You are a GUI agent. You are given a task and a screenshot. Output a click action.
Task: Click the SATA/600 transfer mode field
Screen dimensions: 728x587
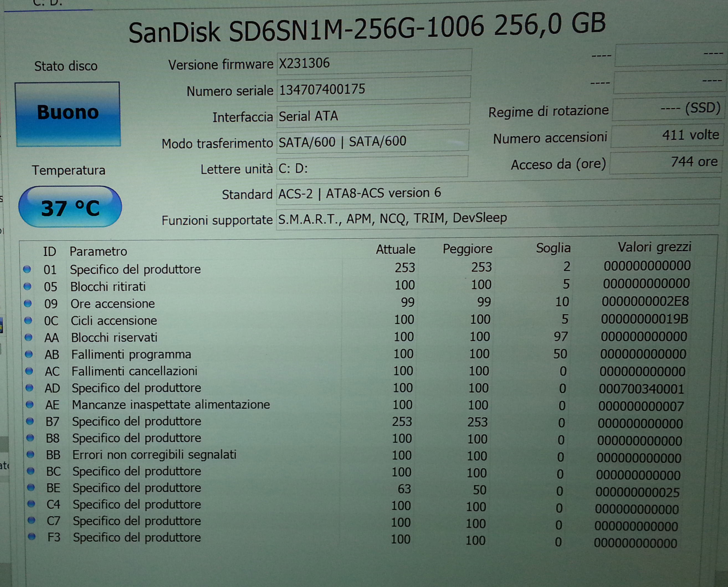373,141
